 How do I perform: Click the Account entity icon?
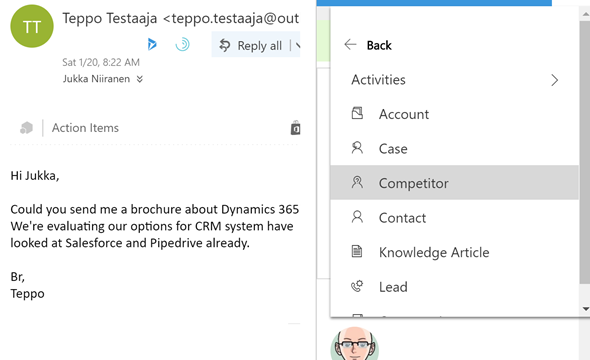(357, 113)
